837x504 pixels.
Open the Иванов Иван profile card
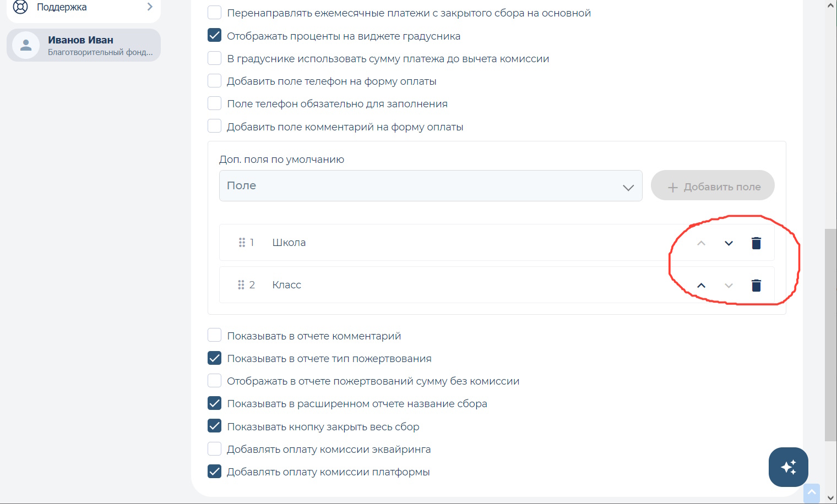[x=84, y=45]
